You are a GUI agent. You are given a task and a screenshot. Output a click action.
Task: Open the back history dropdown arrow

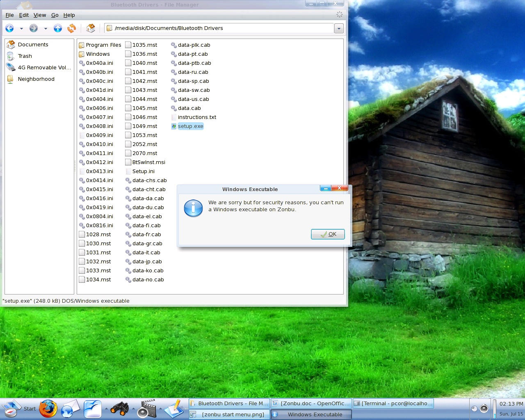[21, 28]
